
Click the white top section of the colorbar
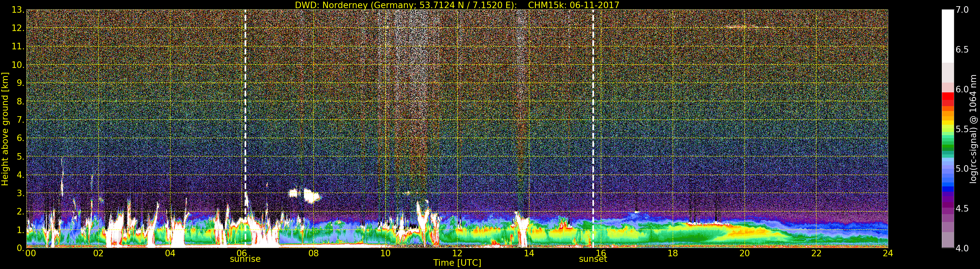948,34
